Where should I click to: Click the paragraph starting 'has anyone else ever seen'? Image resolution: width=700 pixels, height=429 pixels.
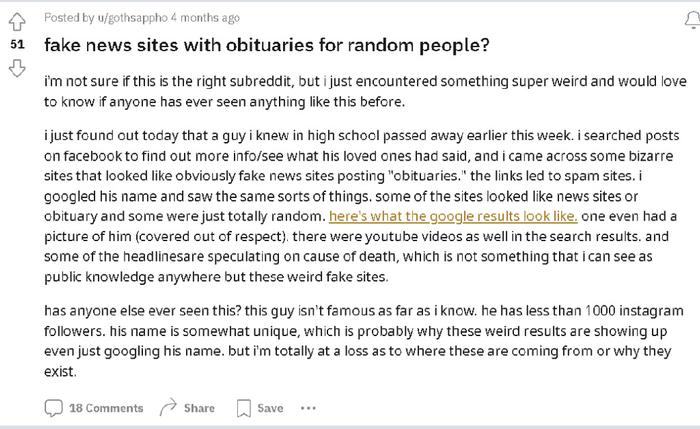(364, 341)
